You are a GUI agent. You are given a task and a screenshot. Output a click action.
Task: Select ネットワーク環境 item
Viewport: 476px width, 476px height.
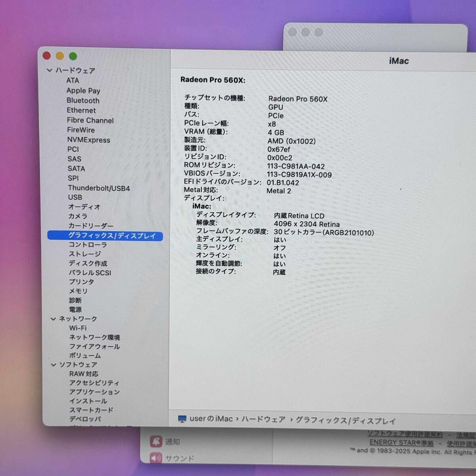[x=94, y=338]
